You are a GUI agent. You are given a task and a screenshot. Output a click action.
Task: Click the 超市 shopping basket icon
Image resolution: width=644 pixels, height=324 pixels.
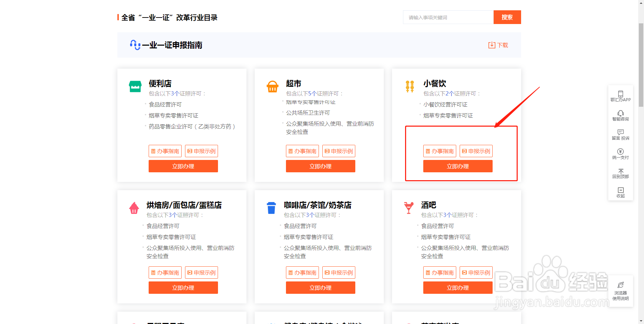(272, 86)
